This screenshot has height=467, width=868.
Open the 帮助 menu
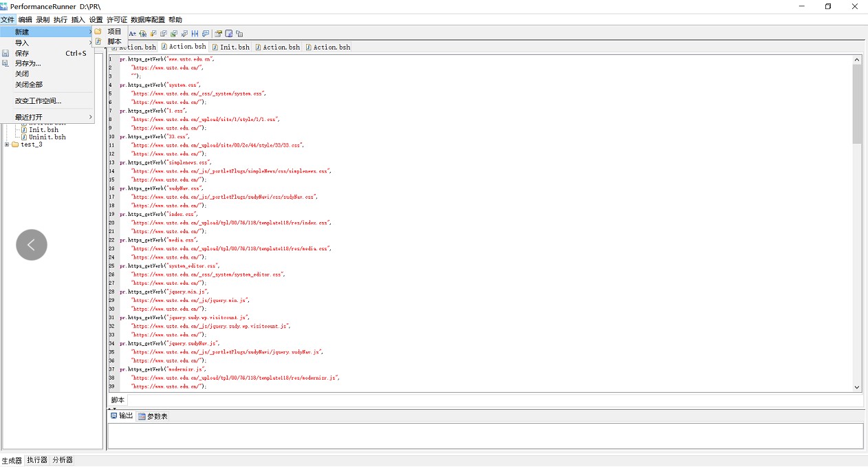[175, 20]
